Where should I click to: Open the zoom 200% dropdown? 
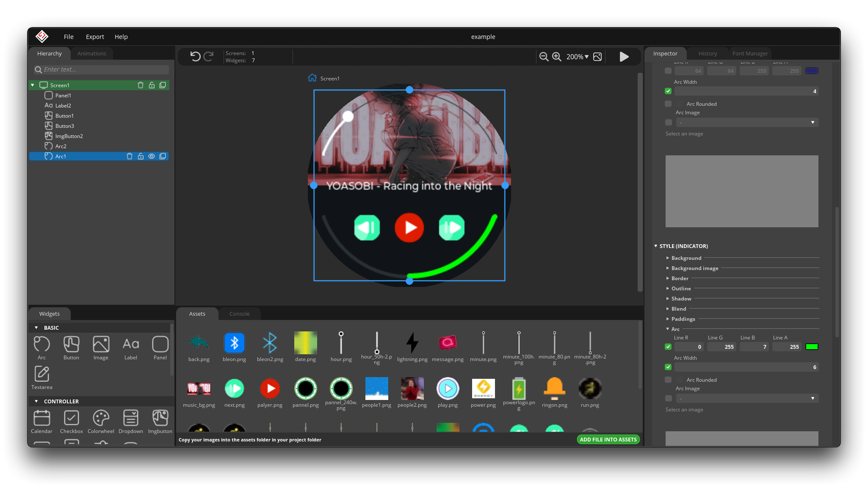coord(578,57)
